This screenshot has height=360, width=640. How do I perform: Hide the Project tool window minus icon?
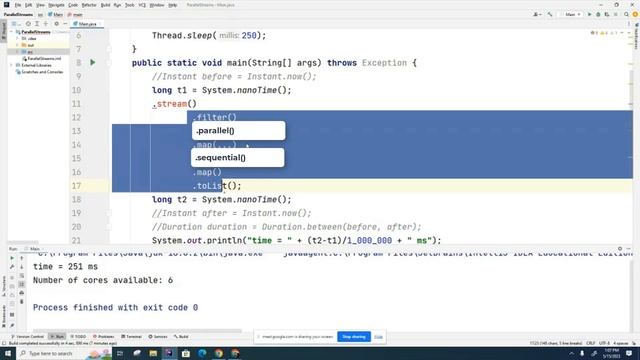tap(65, 24)
